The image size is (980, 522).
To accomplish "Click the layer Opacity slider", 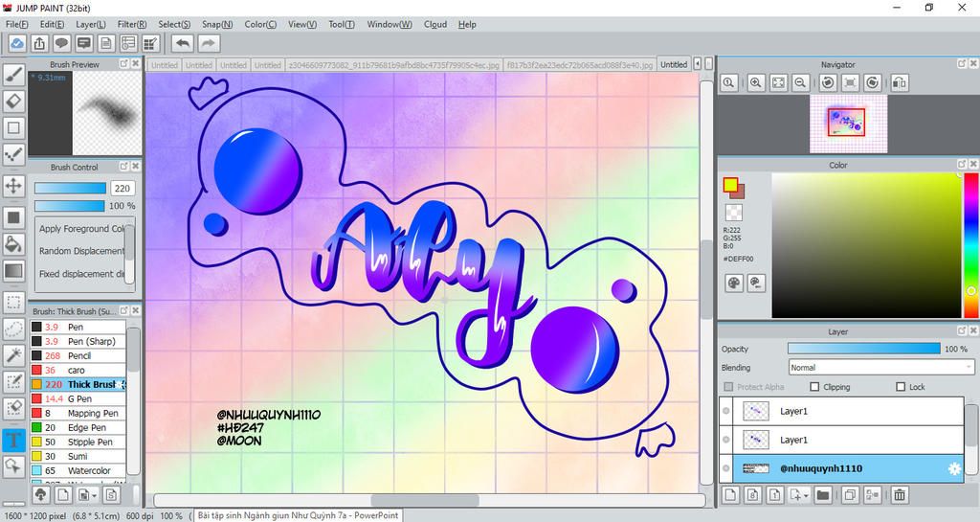I will (x=864, y=349).
